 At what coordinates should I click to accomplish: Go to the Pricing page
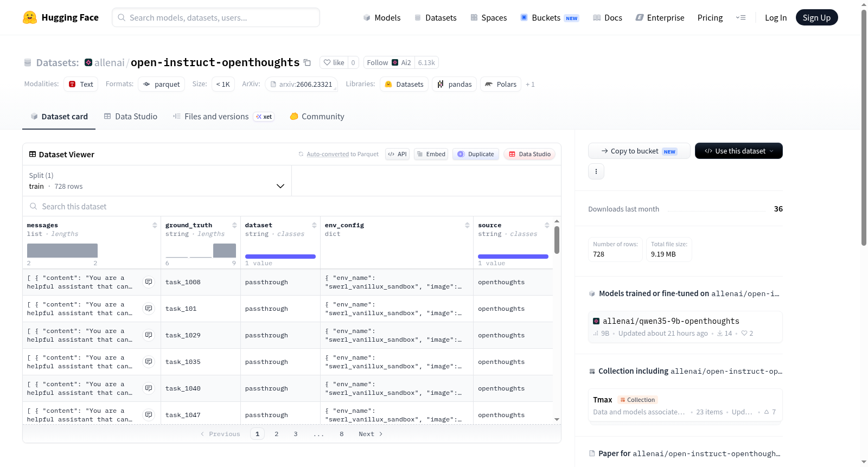click(710, 17)
